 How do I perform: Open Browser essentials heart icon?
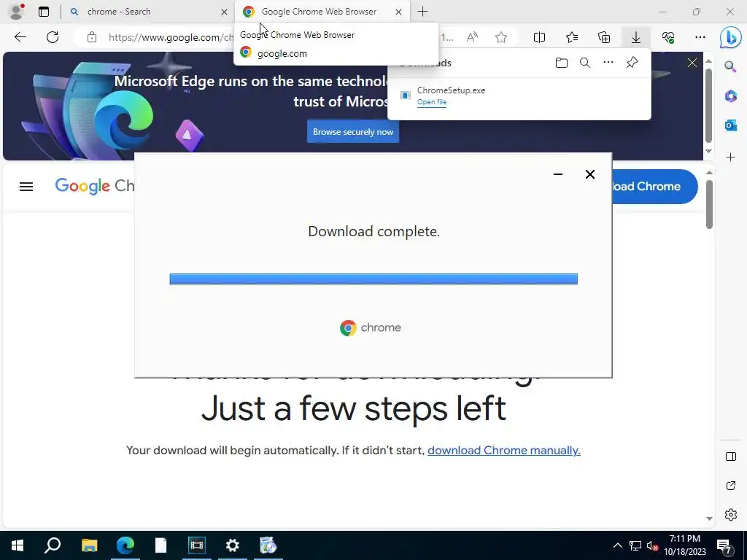(668, 37)
